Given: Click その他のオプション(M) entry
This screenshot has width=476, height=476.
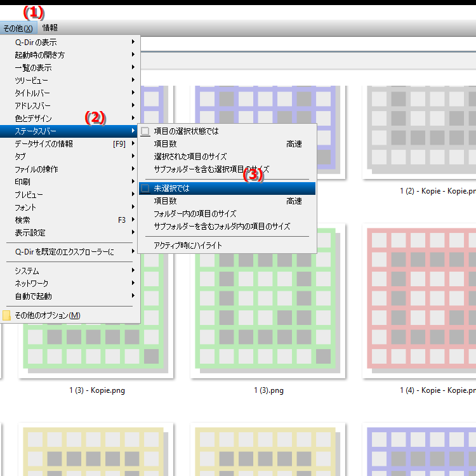Looking at the screenshot, I should click(69, 315).
